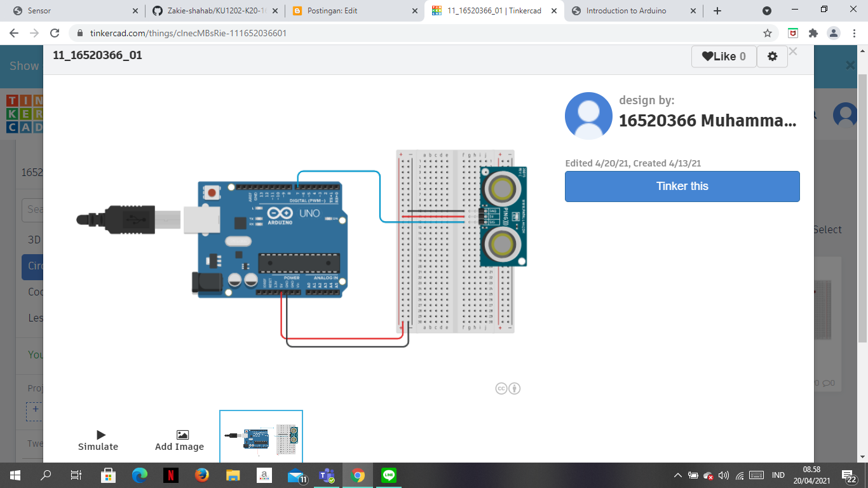Open designer name 16520366 Muhamma...
Viewport: 868px width, 488px height.
(707, 121)
